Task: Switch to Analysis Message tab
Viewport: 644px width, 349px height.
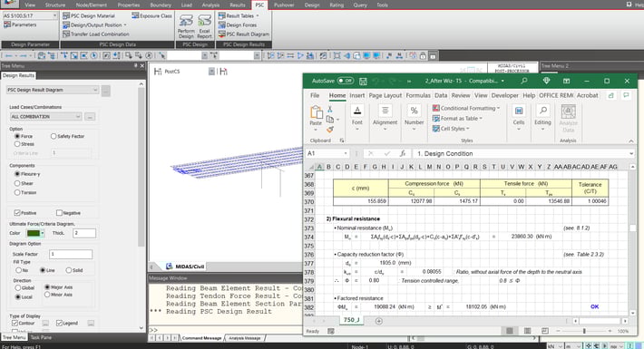Action: (x=245, y=338)
